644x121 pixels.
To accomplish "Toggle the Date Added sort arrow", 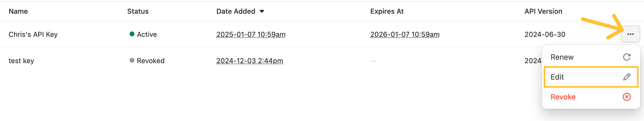I will click(262, 11).
